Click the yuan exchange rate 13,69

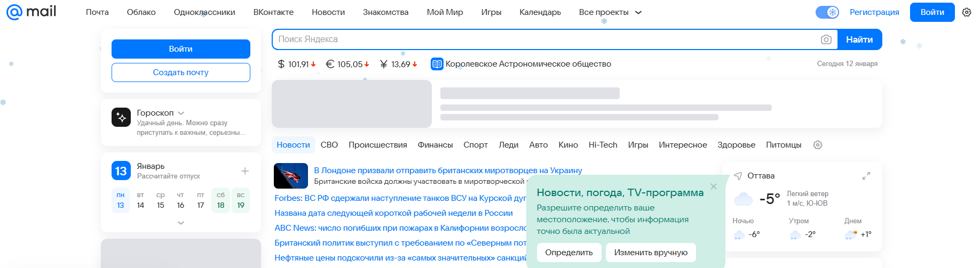tap(398, 64)
